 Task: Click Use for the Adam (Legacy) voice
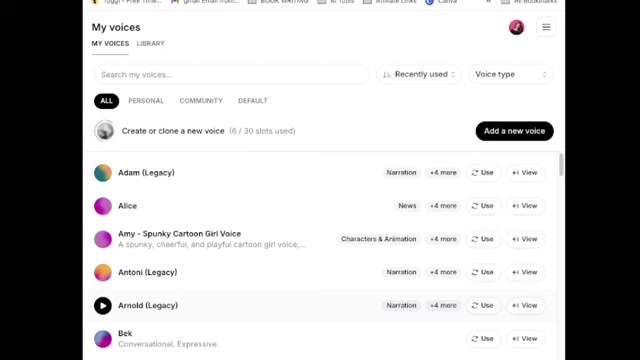pyautogui.click(x=483, y=173)
